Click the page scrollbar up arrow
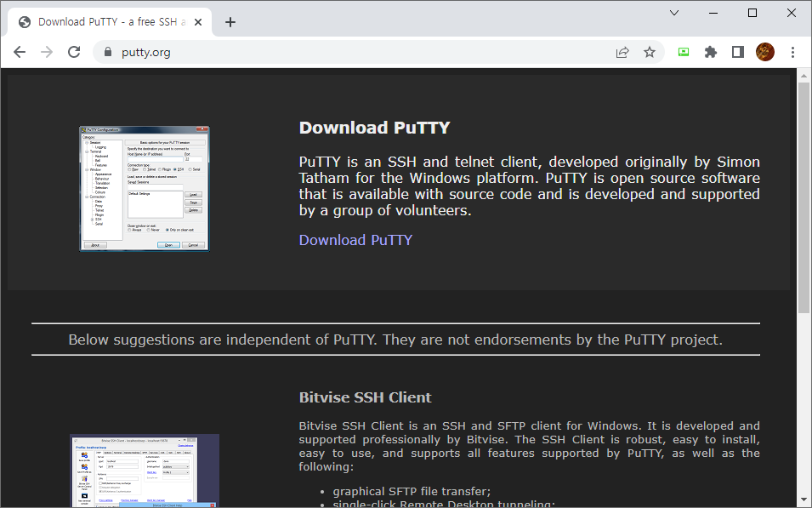812x508 pixels. click(803, 76)
